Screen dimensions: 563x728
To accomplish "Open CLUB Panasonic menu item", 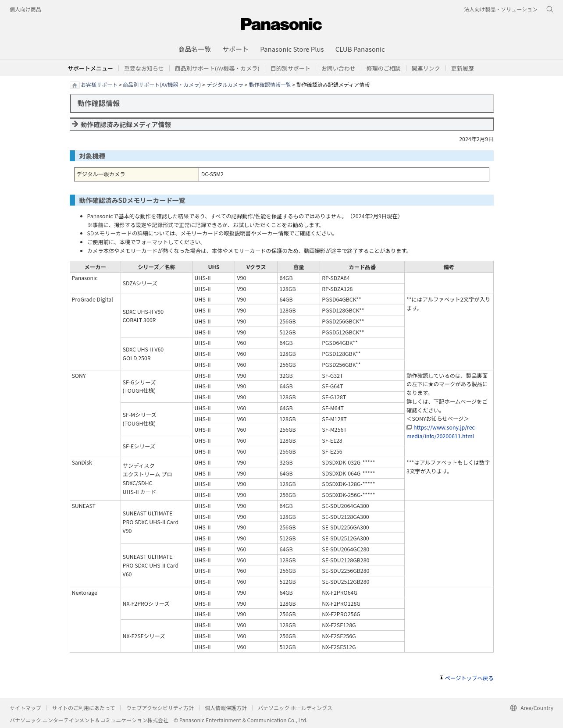I will coord(360,50).
